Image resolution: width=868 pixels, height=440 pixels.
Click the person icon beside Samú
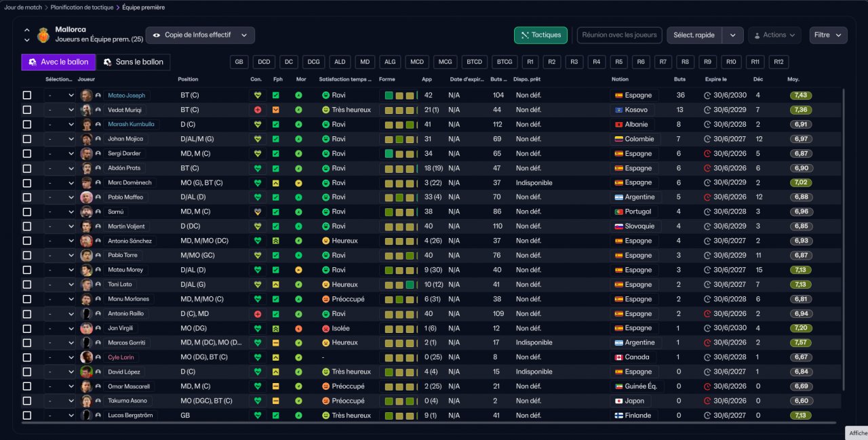[x=98, y=212]
